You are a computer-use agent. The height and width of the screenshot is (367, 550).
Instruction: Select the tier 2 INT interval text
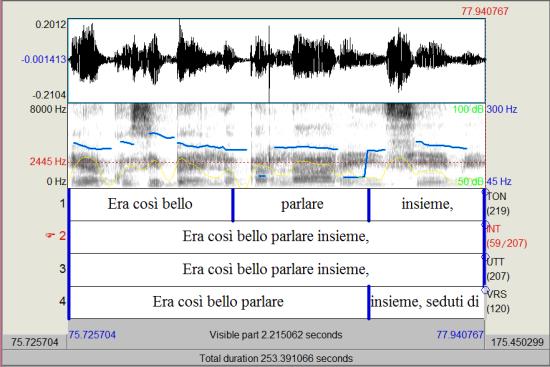pyautogui.click(x=276, y=237)
